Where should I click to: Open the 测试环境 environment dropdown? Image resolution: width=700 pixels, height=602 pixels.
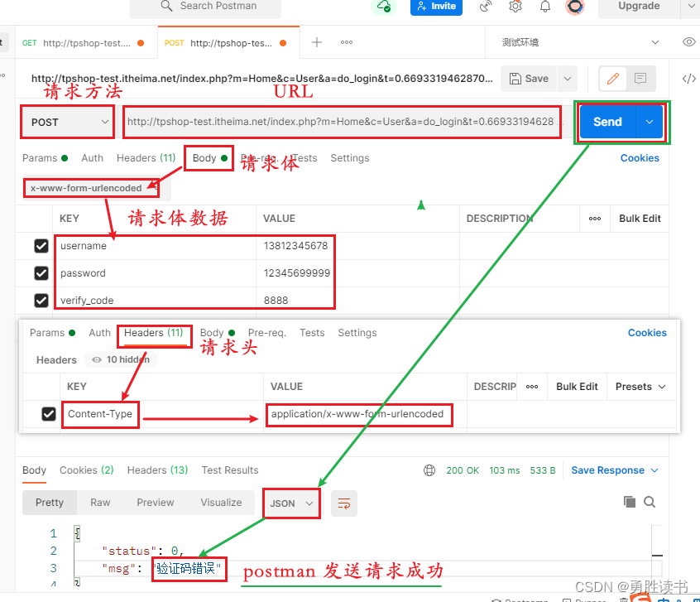(579, 42)
